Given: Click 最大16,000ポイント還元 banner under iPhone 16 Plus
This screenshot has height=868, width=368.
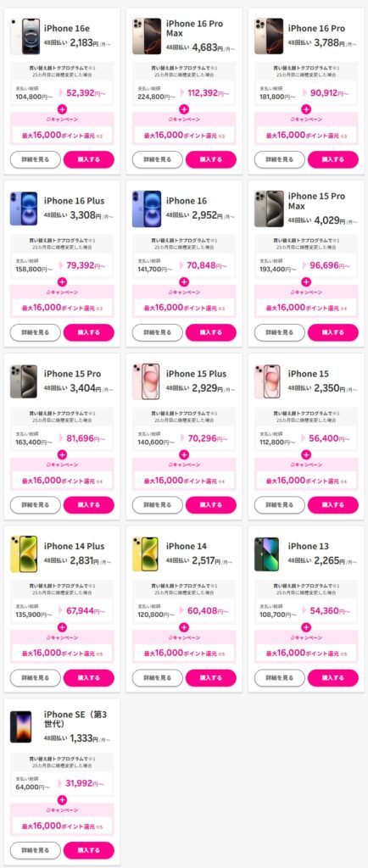Looking at the screenshot, I should (x=62, y=307).
